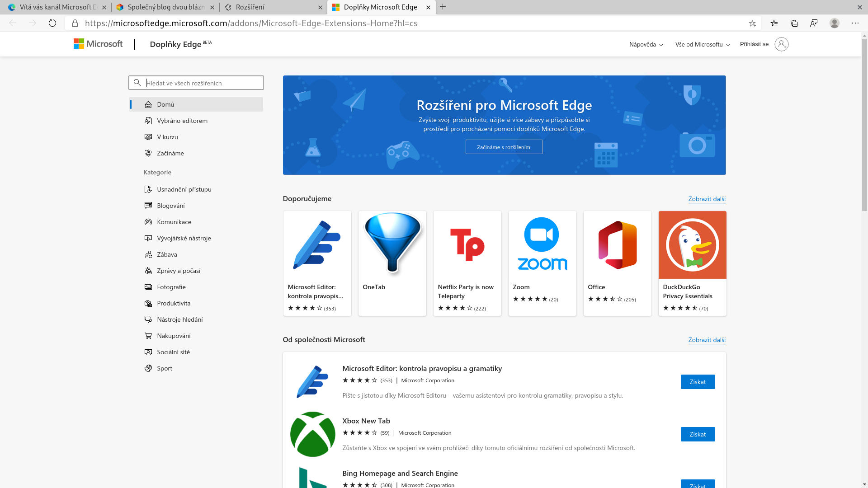Click Zobrazit další for Od společnosti Microsoft
868x488 pixels.
pos(707,340)
